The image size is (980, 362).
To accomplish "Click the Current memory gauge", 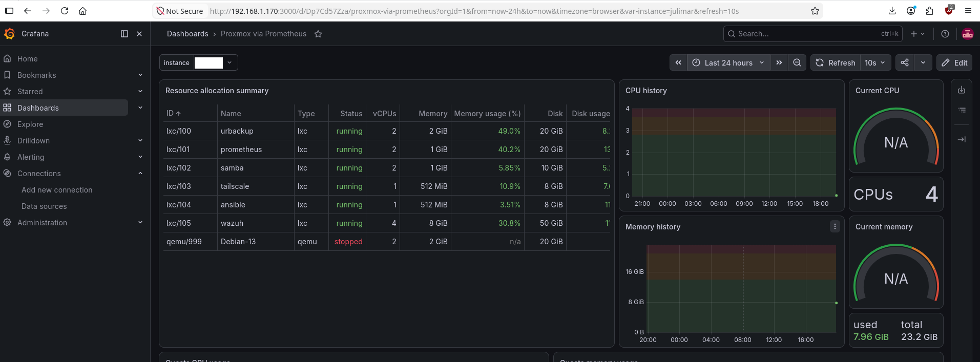I will (896, 273).
